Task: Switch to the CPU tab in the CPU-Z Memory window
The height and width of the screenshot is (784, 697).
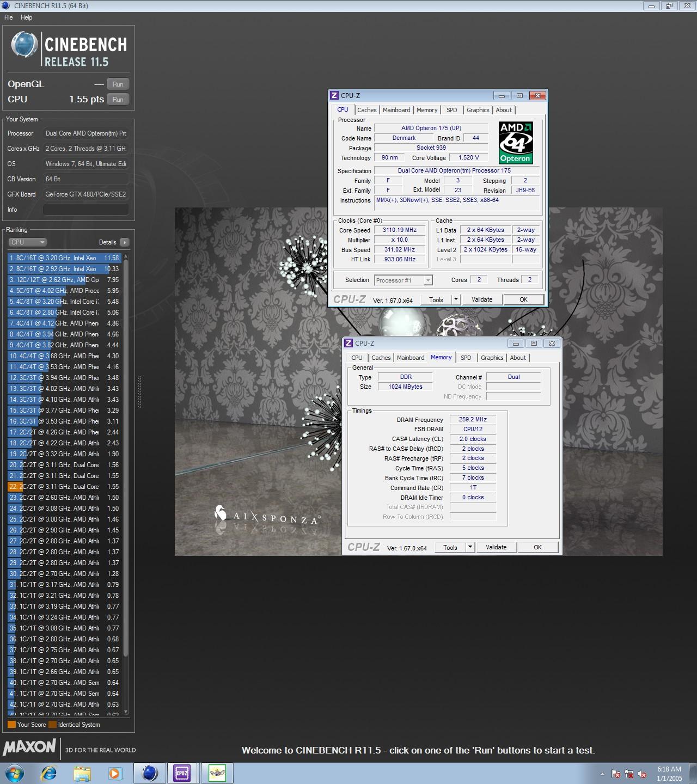Action: click(357, 358)
